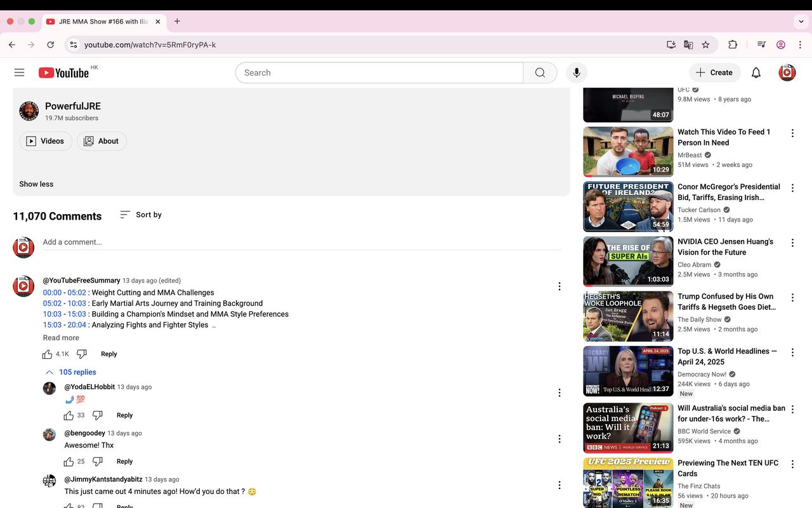Open MrBeast Feed 1 Person video thumbnail

point(628,152)
